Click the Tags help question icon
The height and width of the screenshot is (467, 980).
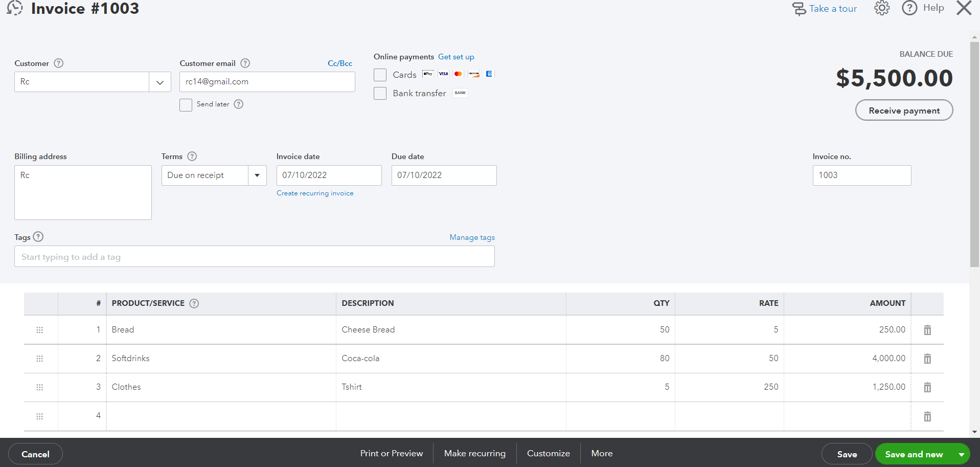coord(38,237)
